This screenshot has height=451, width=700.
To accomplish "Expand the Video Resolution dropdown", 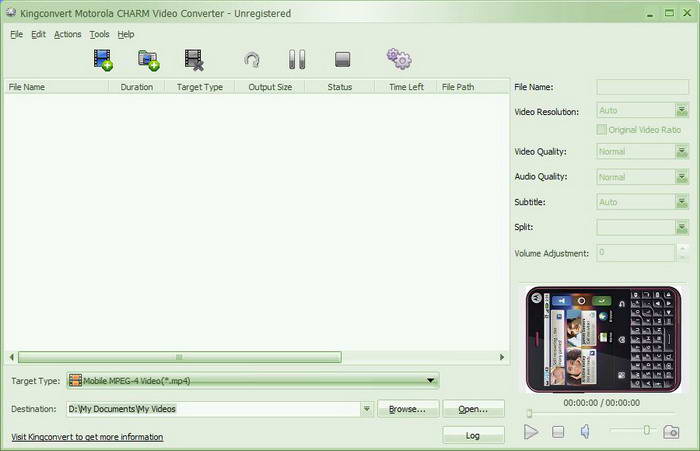I will pyautogui.click(x=682, y=110).
